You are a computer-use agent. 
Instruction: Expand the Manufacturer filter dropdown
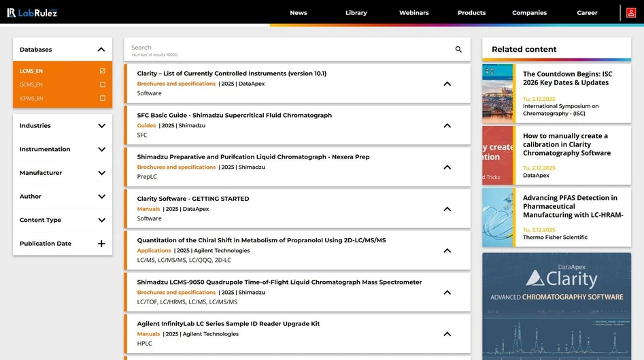101,173
